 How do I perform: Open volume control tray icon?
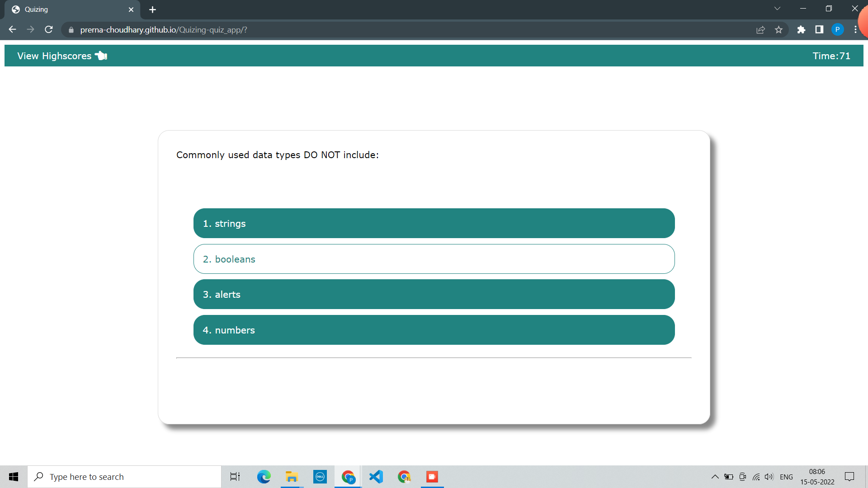769,477
